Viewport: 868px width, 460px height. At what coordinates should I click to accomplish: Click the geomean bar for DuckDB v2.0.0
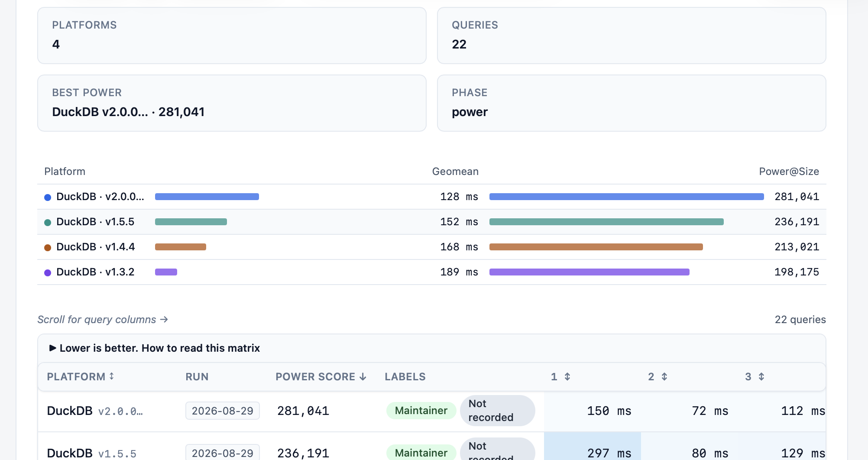point(207,197)
